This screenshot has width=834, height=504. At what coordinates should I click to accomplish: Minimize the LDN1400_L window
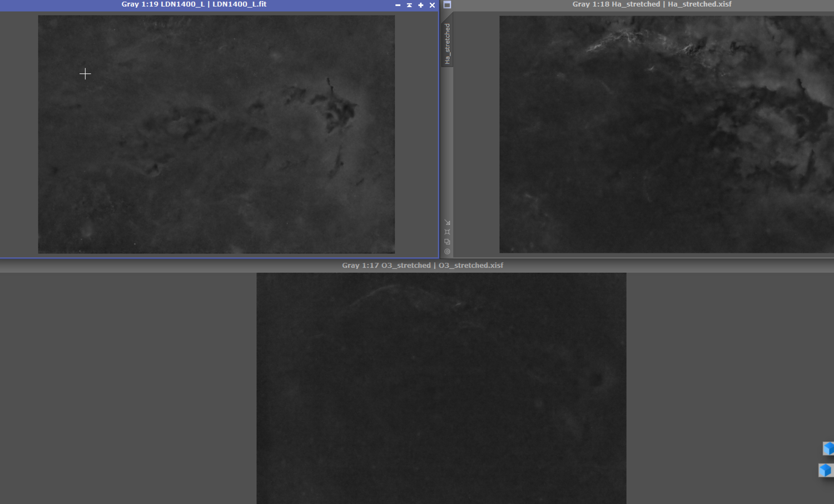(398, 4)
